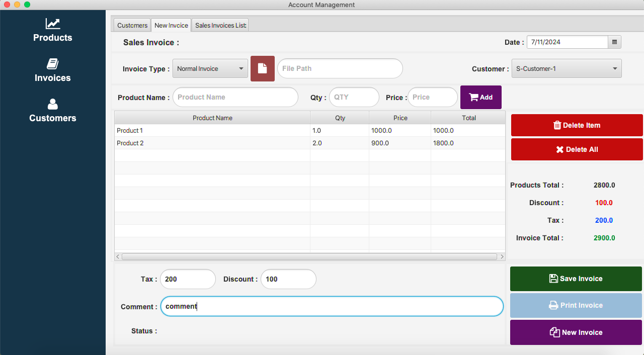This screenshot has width=644, height=355.
Task: Add product with cart Add button
Action: [481, 98]
